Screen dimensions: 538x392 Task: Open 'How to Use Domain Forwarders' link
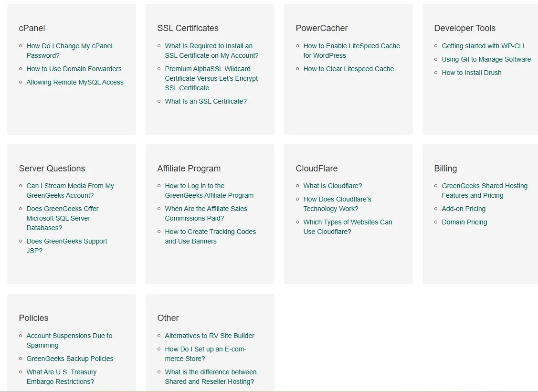click(x=74, y=69)
